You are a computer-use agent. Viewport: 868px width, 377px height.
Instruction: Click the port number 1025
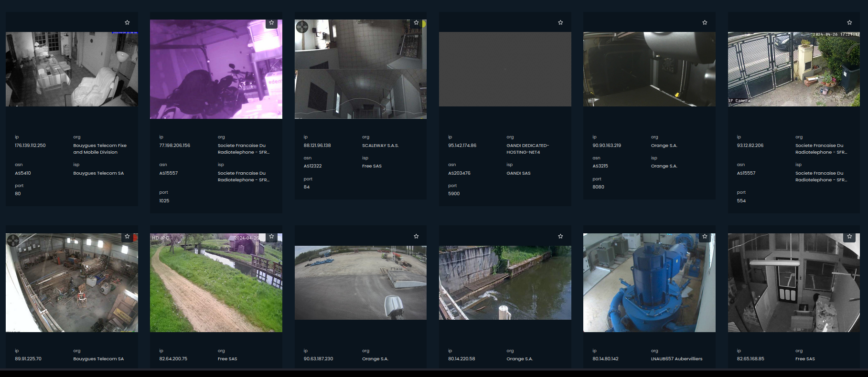click(x=164, y=201)
